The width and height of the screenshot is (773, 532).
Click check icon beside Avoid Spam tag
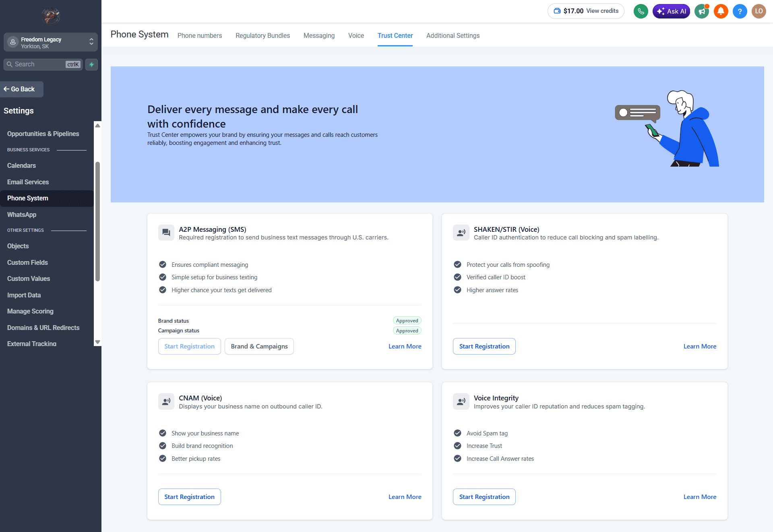point(457,433)
